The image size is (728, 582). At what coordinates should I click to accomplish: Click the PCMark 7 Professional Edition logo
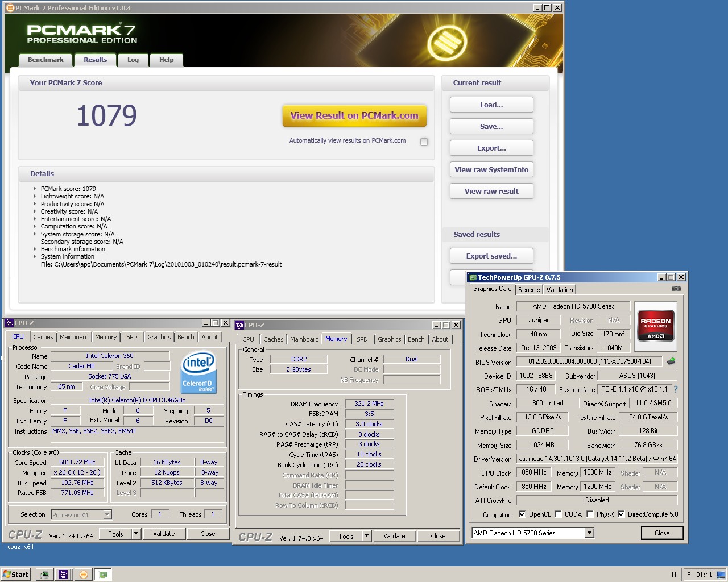click(x=81, y=34)
